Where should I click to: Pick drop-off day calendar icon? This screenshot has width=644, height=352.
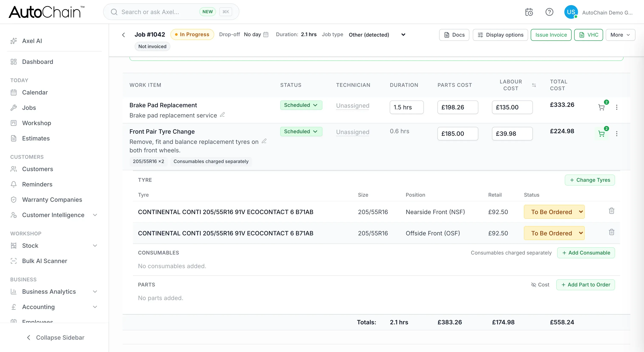tap(266, 34)
